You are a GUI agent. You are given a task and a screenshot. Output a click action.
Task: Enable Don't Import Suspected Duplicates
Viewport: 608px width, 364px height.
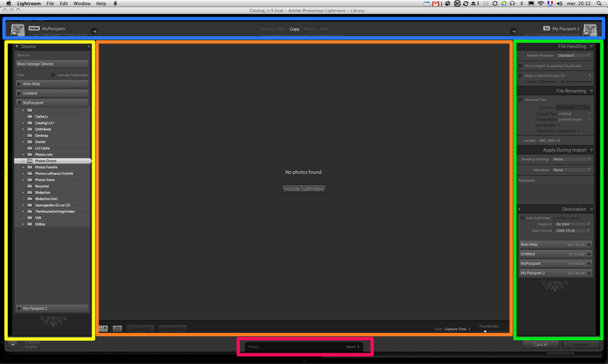pos(521,66)
